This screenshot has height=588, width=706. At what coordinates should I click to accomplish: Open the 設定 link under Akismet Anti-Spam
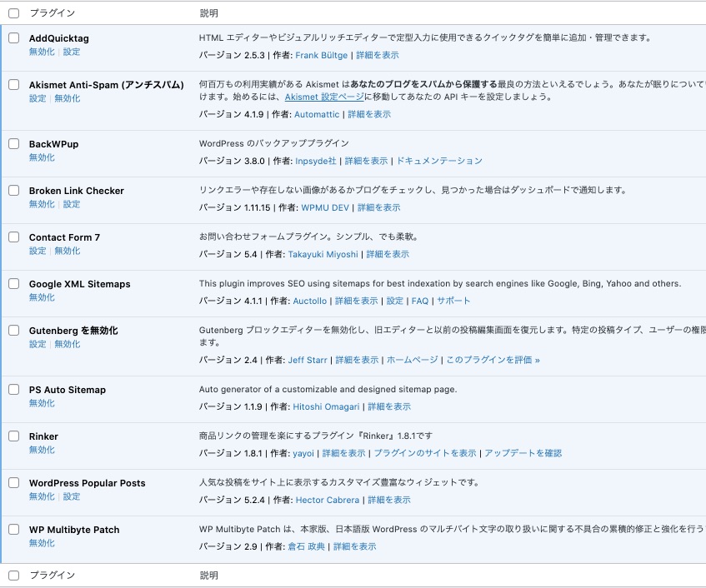(38, 98)
